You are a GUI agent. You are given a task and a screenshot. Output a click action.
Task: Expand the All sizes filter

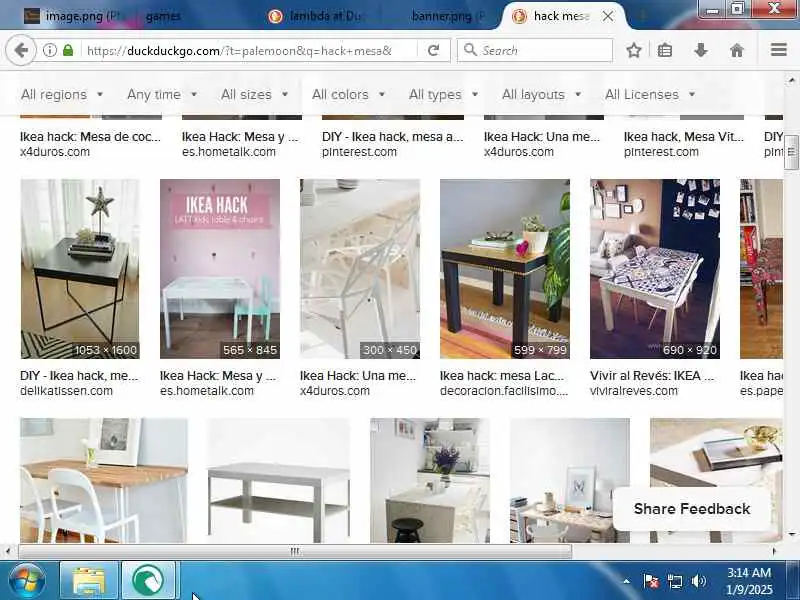click(x=255, y=94)
